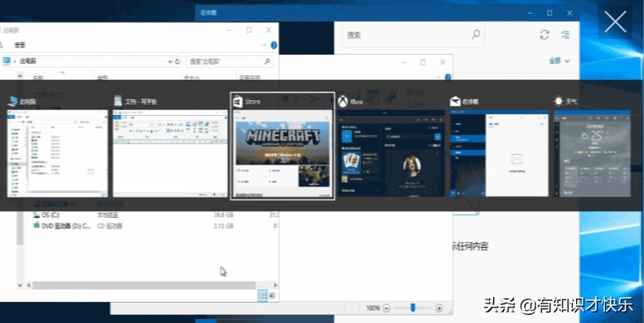
Task: Click the 3.13 GB size value
Action: click(x=223, y=226)
